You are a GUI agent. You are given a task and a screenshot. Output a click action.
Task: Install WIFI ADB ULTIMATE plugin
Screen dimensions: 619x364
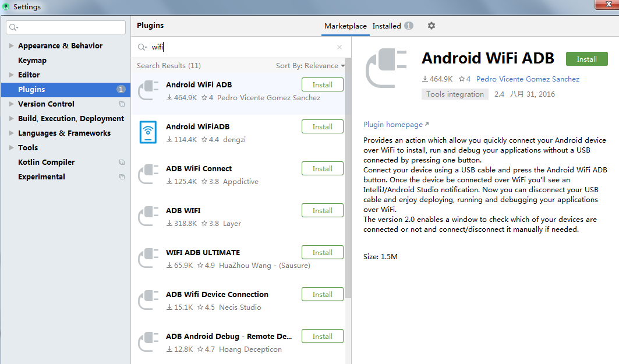tap(323, 253)
